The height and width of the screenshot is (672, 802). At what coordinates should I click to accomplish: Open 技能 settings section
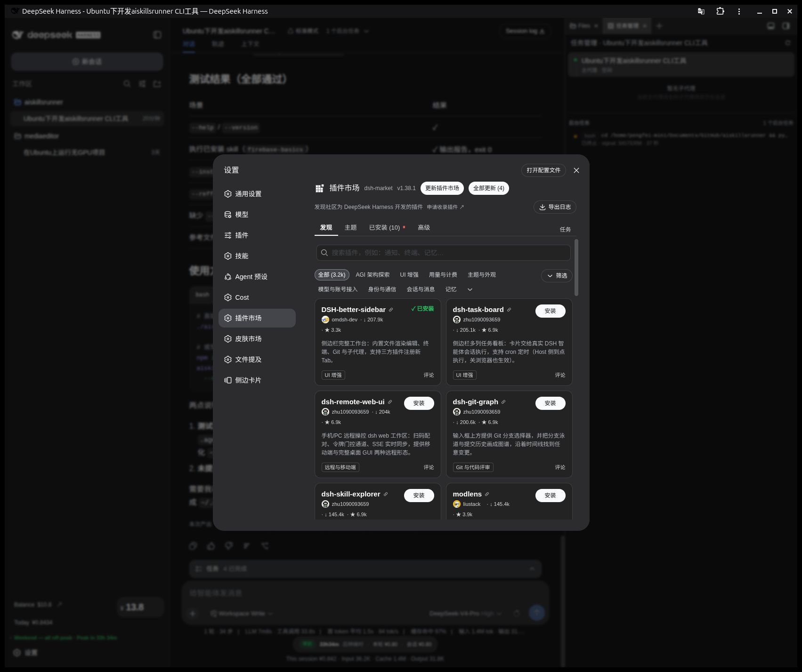(x=257, y=256)
